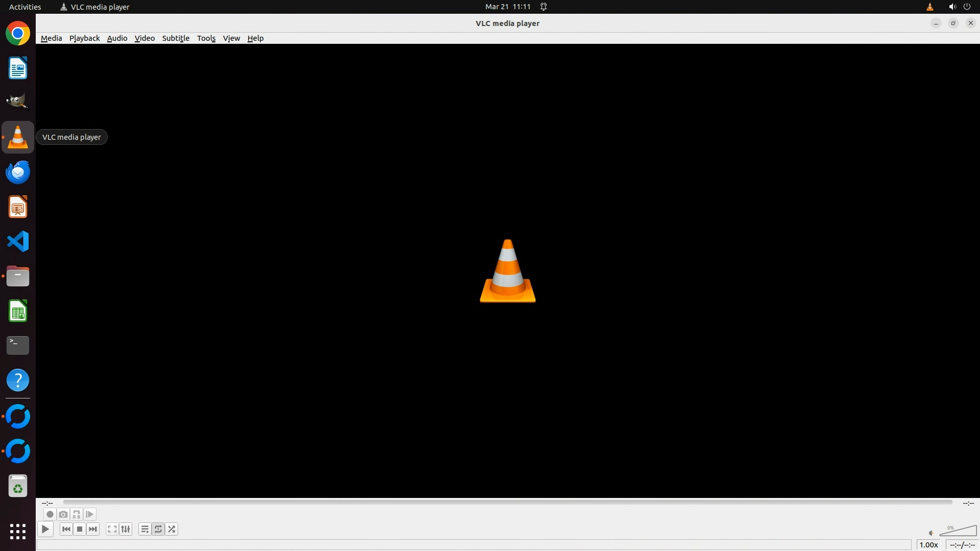
Task: Stop playback with the stop button
Action: 80,529
